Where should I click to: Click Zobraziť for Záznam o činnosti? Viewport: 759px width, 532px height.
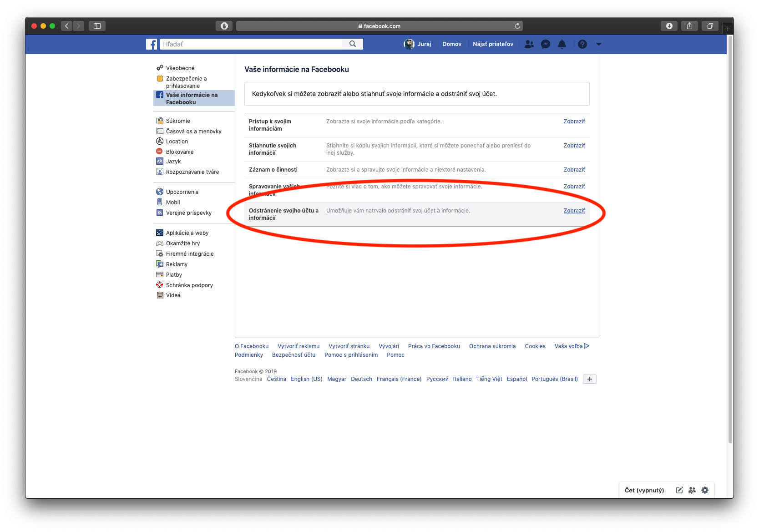[574, 170]
